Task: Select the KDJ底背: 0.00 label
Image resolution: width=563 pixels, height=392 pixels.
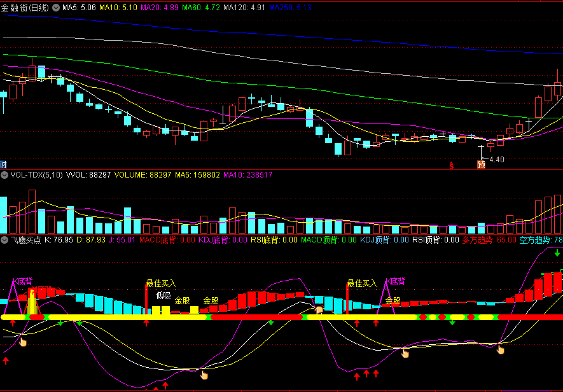Action: tap(223, 240)
